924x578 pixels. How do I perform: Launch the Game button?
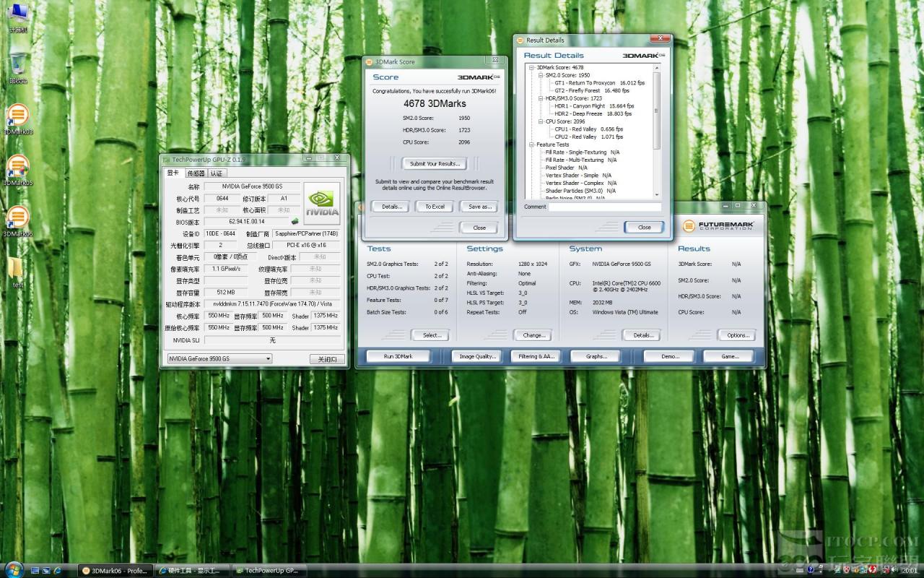(730, 356)
